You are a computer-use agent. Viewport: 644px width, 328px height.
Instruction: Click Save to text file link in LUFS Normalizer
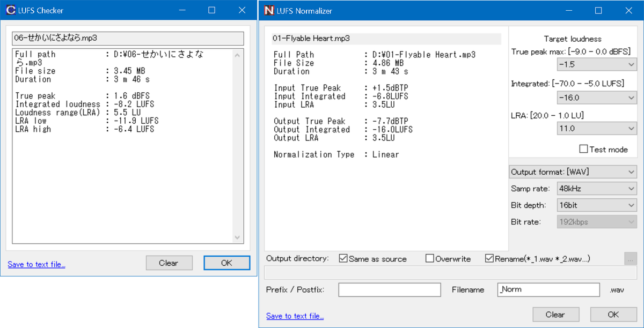pyautogui.click(x=295, y=316)
